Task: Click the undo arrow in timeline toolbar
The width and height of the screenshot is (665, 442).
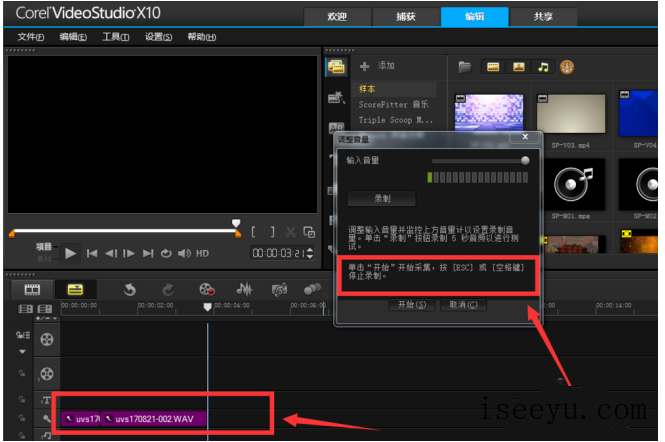Action: click(x=129, y=289)
